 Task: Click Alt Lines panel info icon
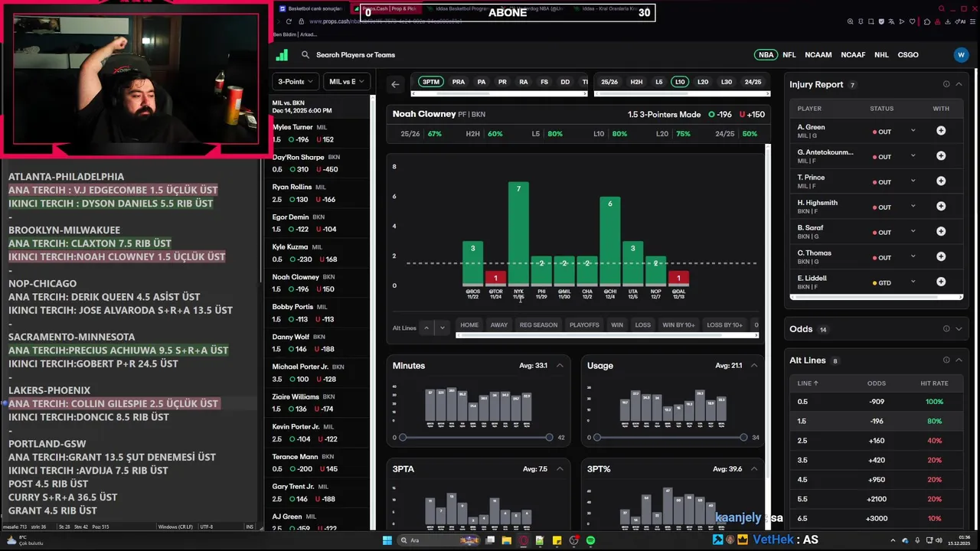[946, 360]
